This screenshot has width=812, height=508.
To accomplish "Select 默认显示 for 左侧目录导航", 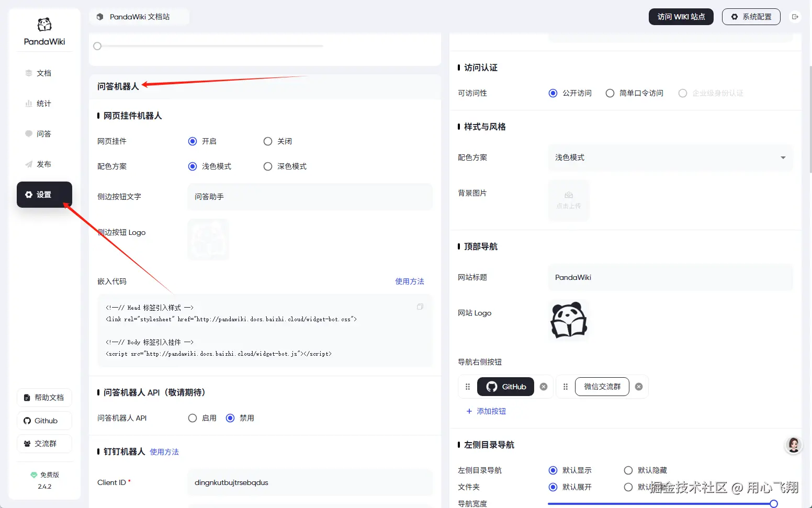I will (553, 470).
